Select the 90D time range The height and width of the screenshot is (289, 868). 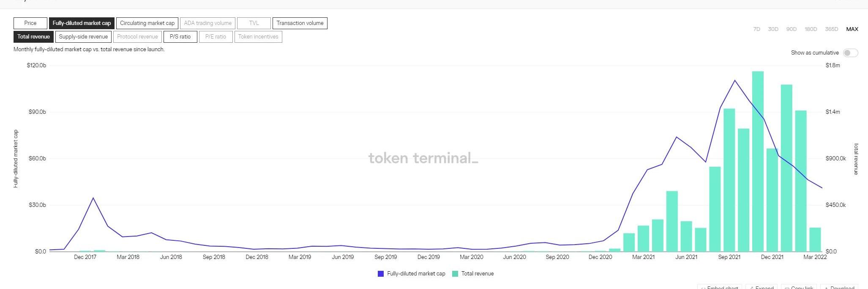click(791, 29)
